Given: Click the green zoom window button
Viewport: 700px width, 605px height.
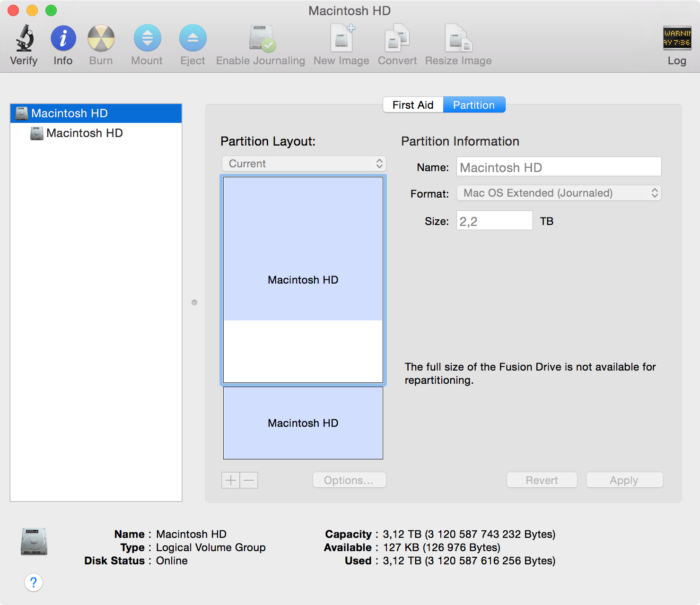Looking at the screenshot, I should point(51,10).
